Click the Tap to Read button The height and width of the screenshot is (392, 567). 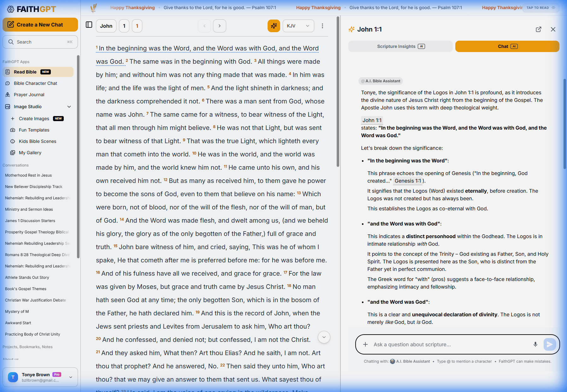click(x=541, y=8)
